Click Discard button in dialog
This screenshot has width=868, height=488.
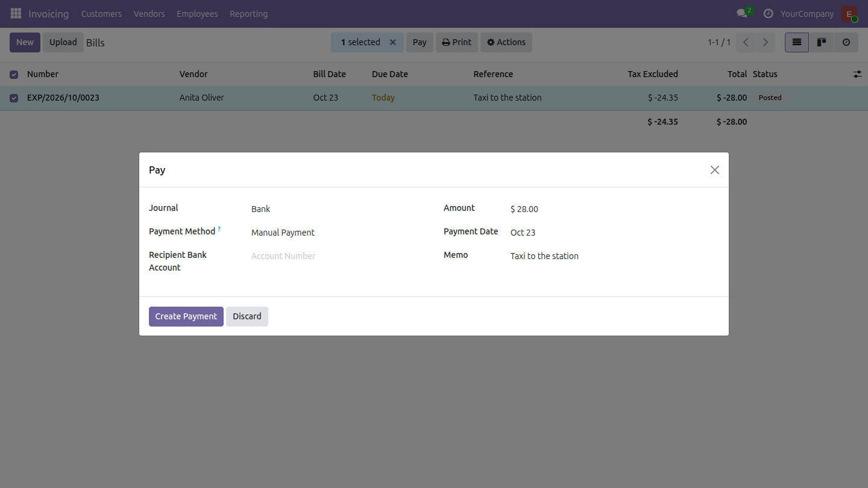click(x=247, y=316)
